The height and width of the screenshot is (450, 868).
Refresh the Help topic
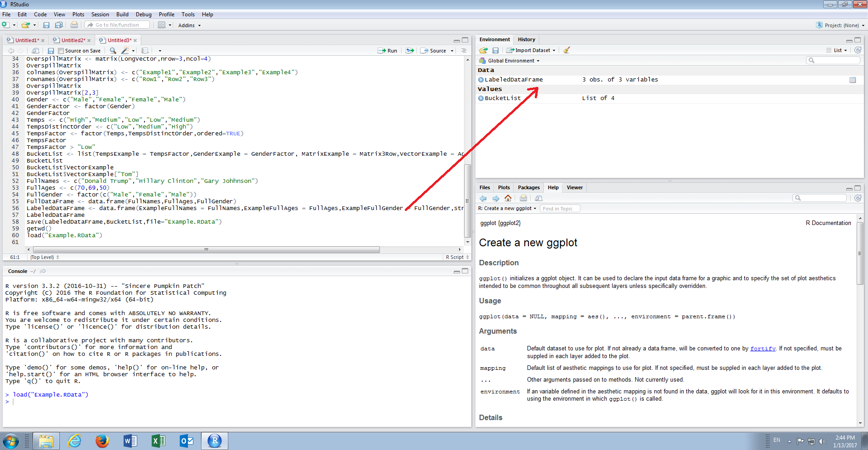[858, 198]
